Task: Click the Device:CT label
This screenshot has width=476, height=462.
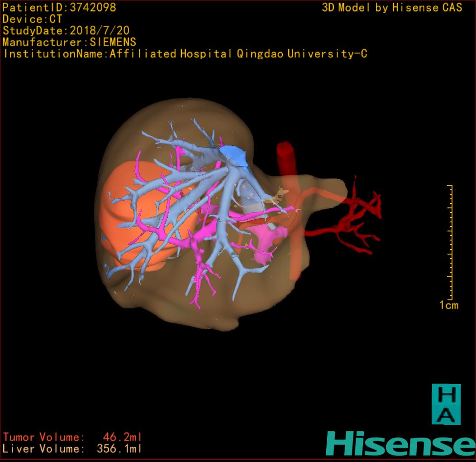Action: (x=33, y=19)
